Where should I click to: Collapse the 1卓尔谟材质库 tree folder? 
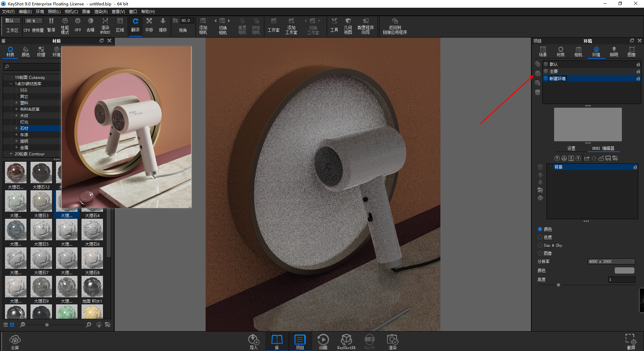11,84
